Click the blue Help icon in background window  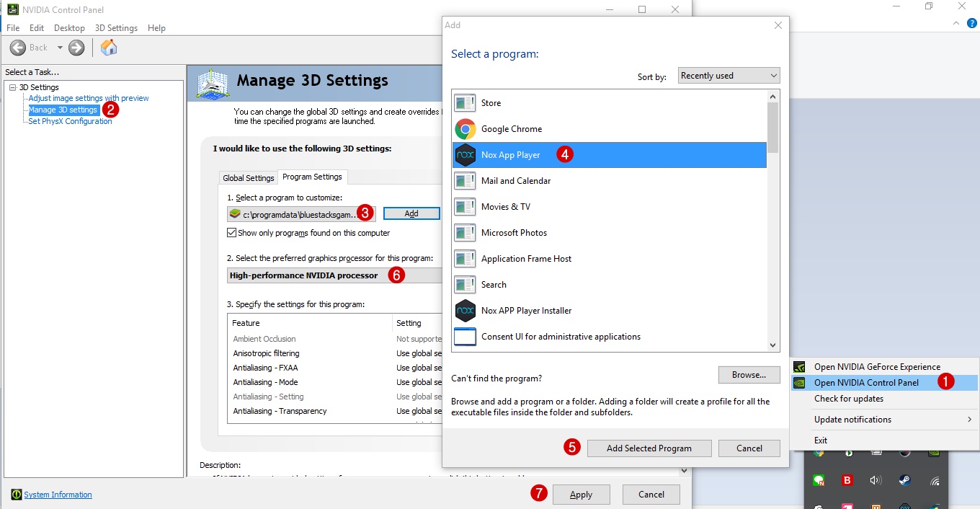pos(972,23)
